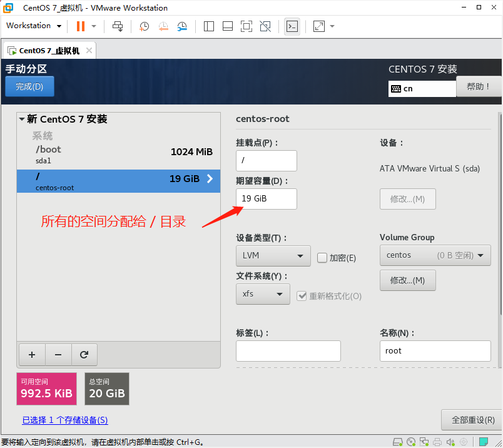Collapse the 新 CentOS 7 安装 tree

(22, 119)
